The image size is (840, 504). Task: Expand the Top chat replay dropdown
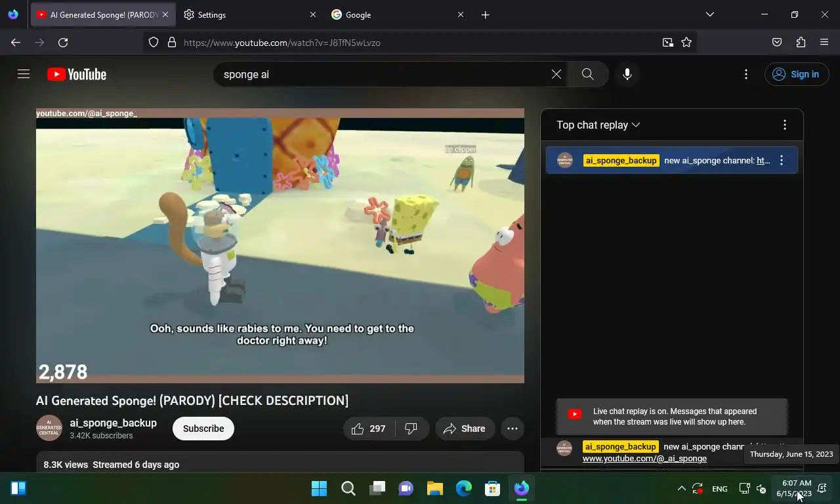[598, 125]
